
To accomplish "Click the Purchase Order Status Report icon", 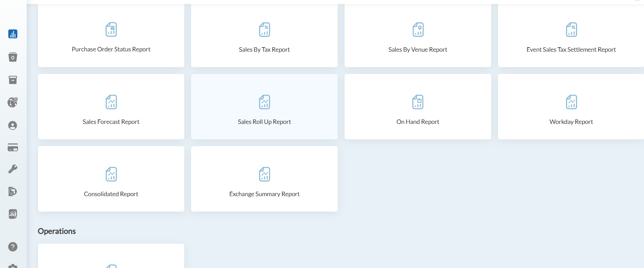I will coord(111,29).
